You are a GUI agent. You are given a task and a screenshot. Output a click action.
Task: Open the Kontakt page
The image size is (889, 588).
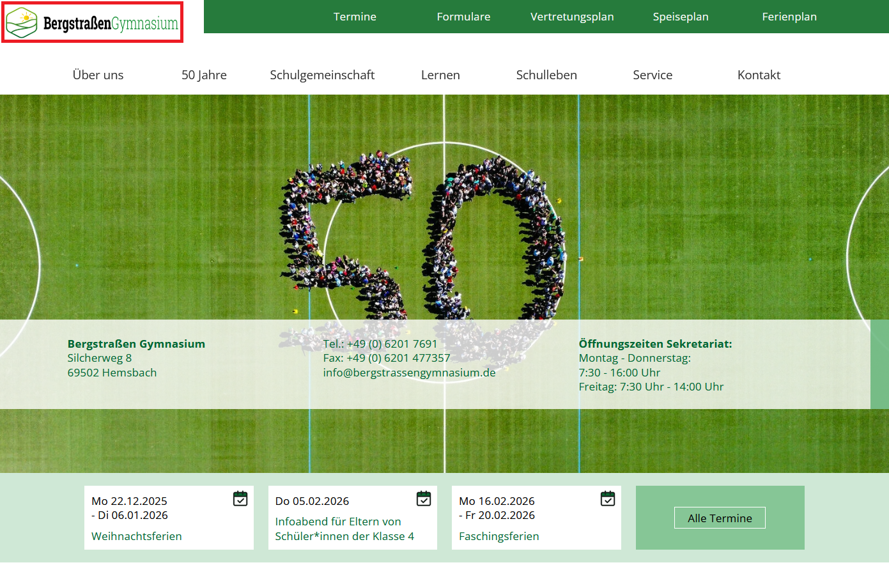(759, 75)
